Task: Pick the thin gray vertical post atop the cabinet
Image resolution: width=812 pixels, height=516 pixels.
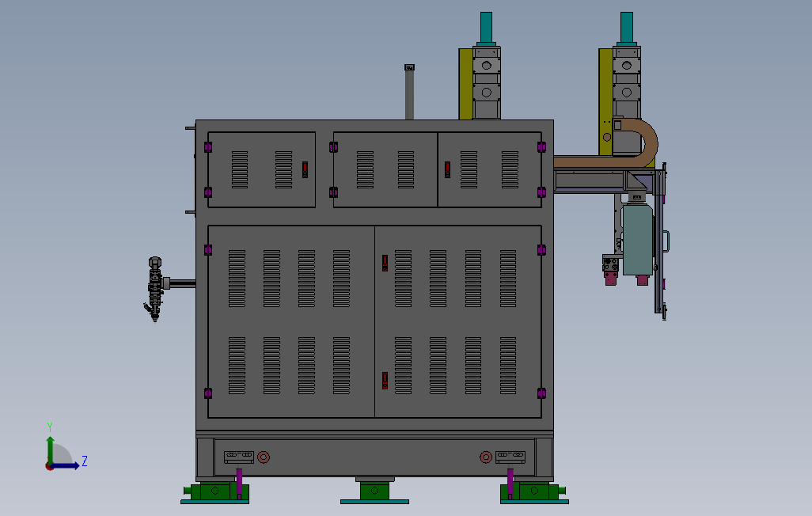Action: pyautogui.click(x=409, y=93)
